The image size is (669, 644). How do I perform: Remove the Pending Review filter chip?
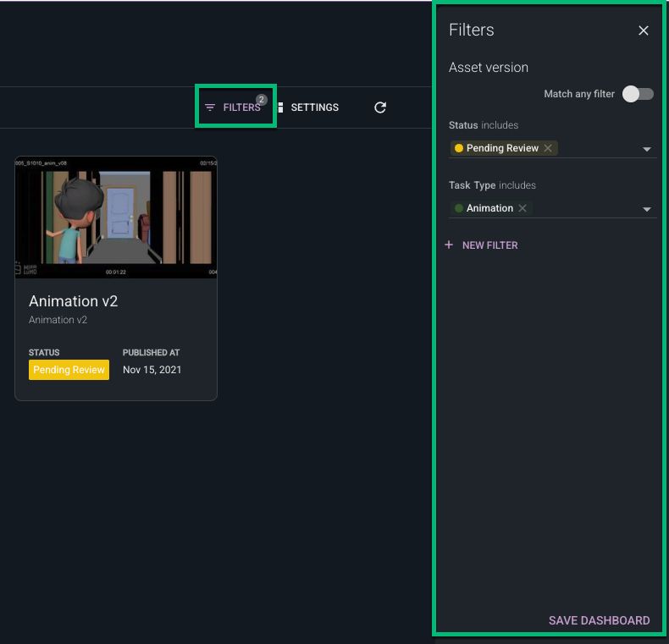pyautogui.click(x=548, y=148)
